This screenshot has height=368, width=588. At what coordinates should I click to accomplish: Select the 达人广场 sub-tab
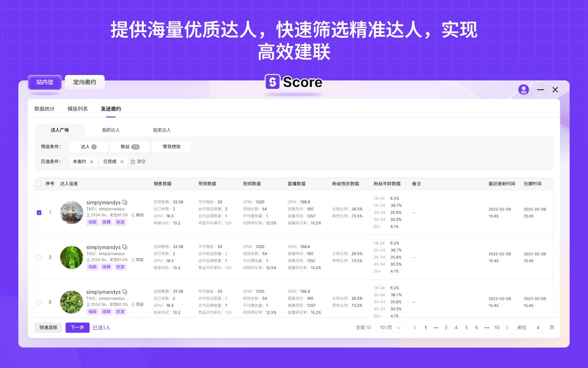click(60, 130)
